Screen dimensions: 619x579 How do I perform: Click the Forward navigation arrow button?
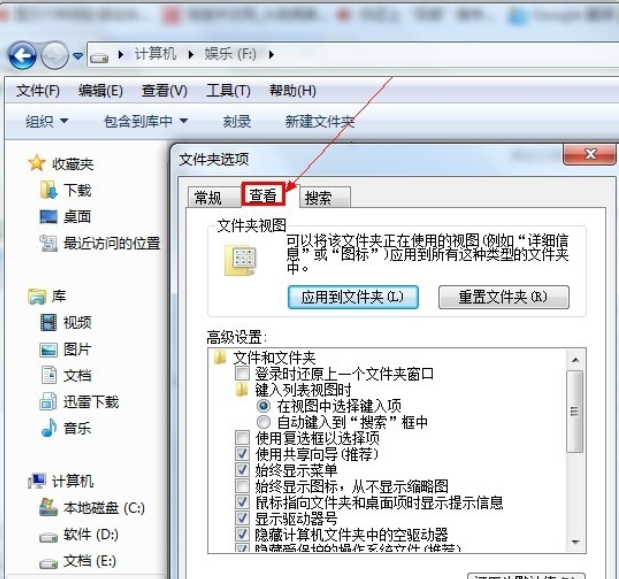[x=55, y=55]
